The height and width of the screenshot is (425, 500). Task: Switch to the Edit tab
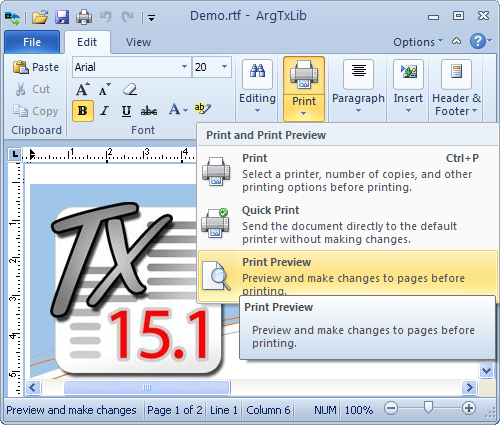tap(87, 42)
